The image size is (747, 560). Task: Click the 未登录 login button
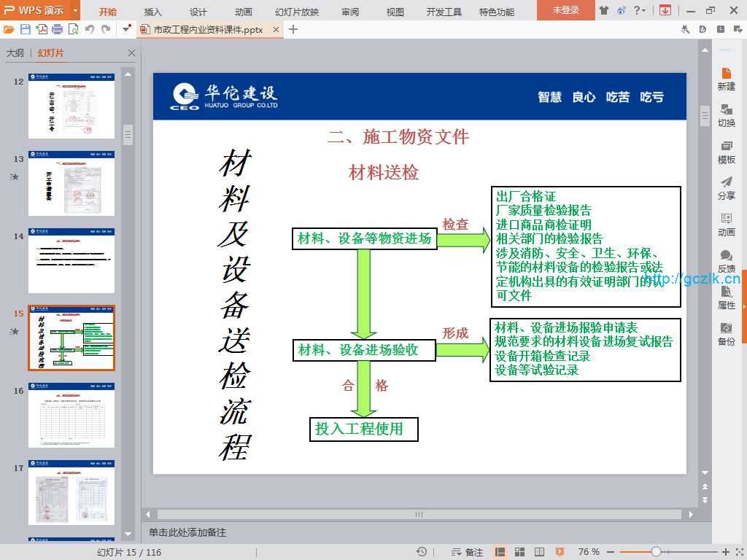pyautogui.click(x=565, y=10)
